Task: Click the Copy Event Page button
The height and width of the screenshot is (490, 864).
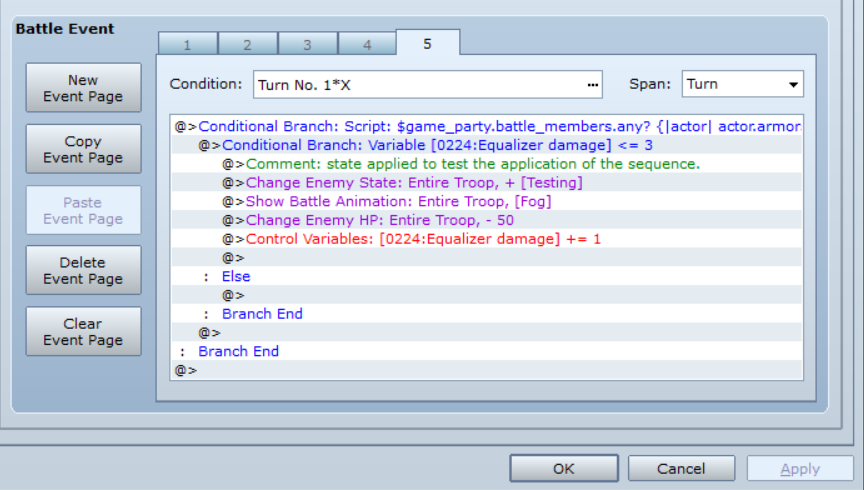Action: click(83, 149)
